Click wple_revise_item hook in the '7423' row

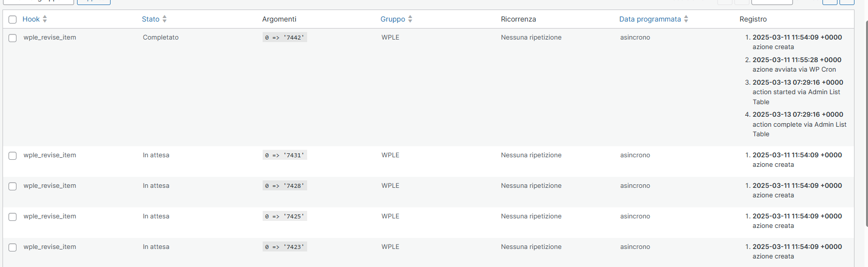tap(50, 247)
